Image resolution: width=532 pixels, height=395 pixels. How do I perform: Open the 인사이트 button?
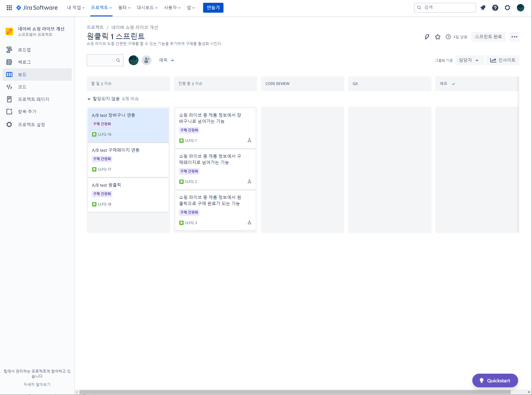coord(503,60)
